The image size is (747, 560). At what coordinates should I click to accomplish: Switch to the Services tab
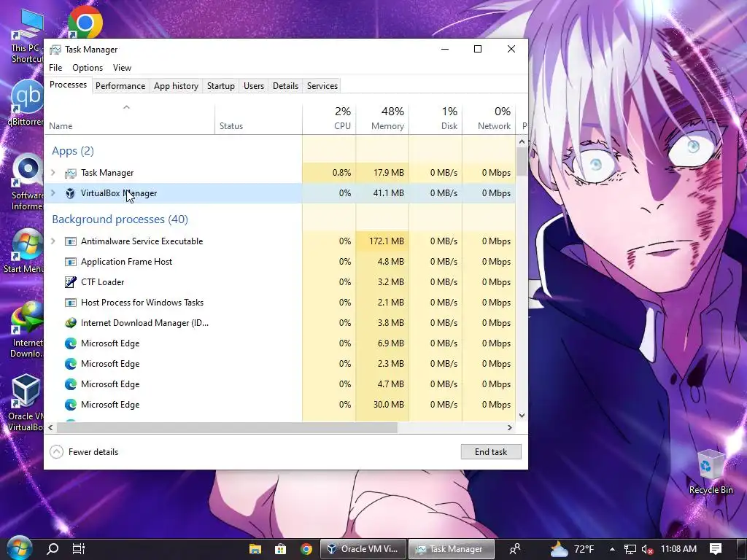coord(322,86)
